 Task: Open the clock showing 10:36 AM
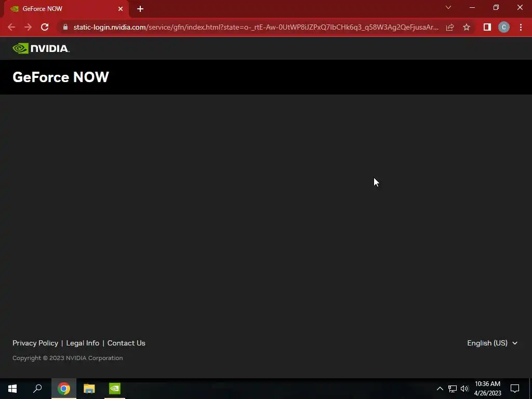click(x=487, y=389)
